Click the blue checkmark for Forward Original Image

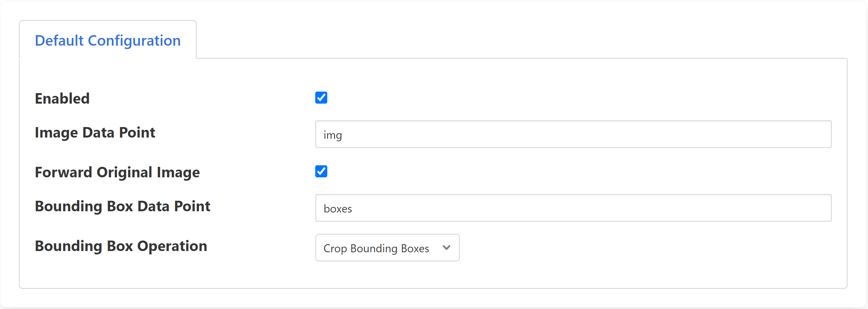click(x=321, y=171)
